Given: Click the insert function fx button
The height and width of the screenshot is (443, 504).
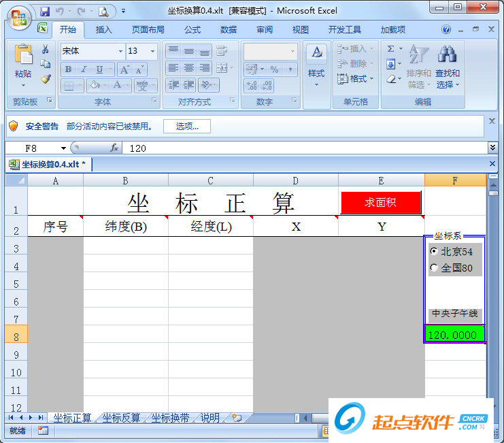Looking at the screenshot, I should [x=114, y=148].
